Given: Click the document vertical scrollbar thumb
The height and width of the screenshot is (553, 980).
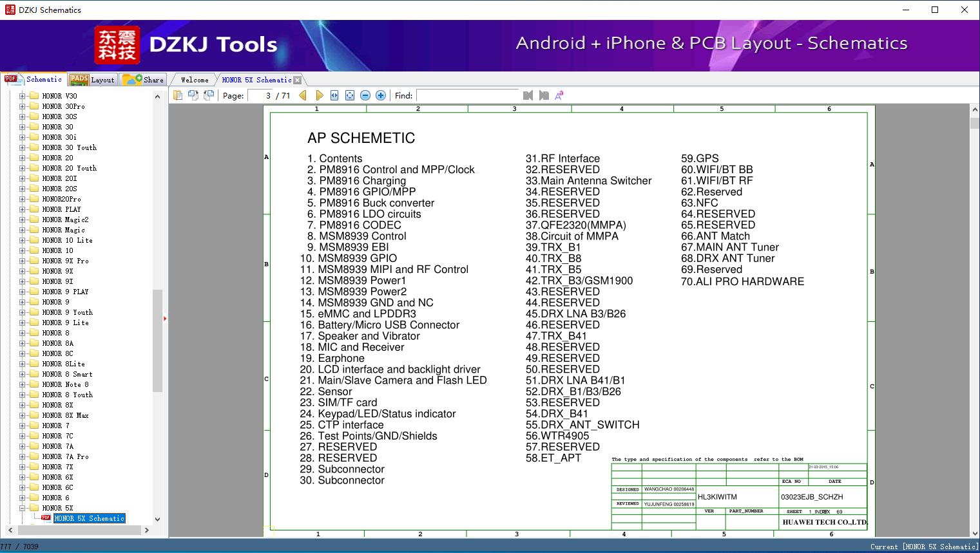Looking at the screenshot, I should pyautogui.click(x=975, y=122).
